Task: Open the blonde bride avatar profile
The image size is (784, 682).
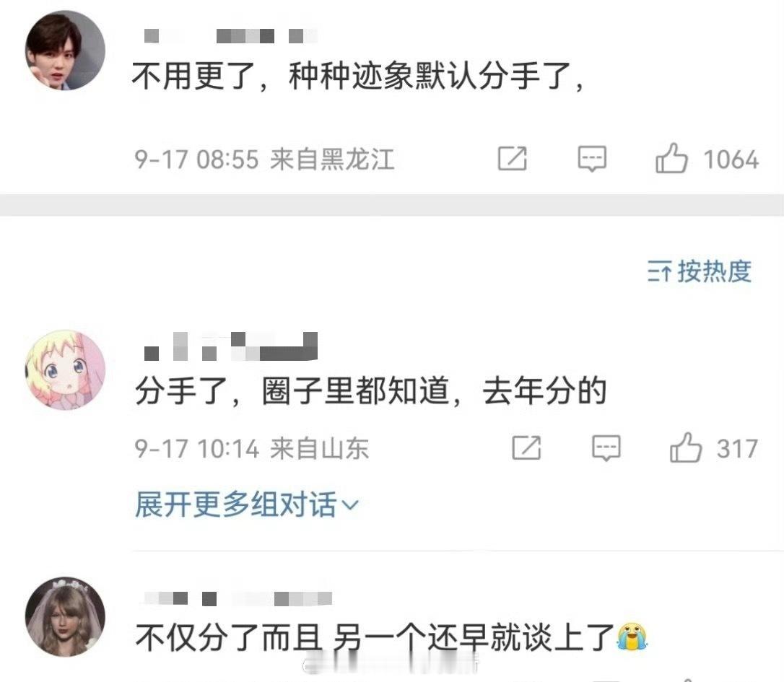Action: click(x=66, y=616)
